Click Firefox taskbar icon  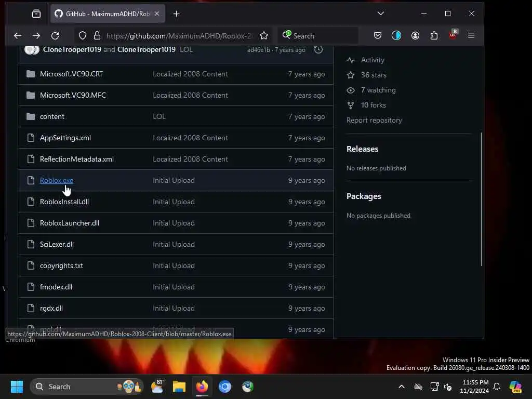[x=202, y=387]
